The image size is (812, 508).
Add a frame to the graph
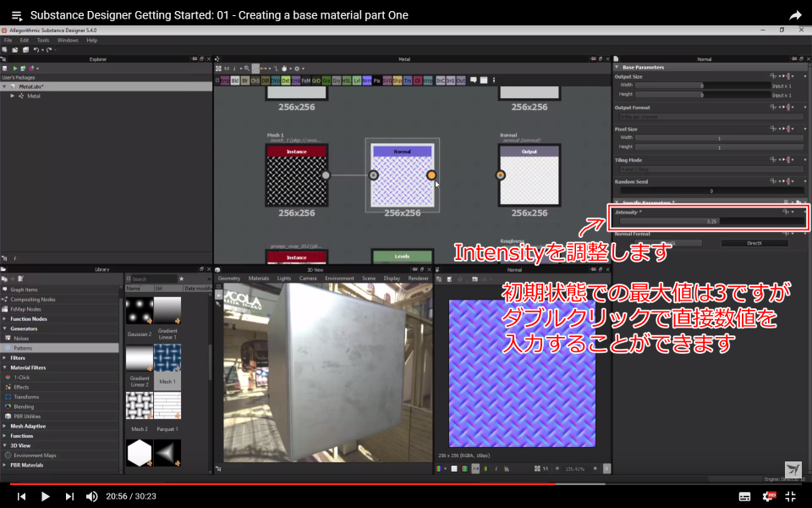click(484, 80)
